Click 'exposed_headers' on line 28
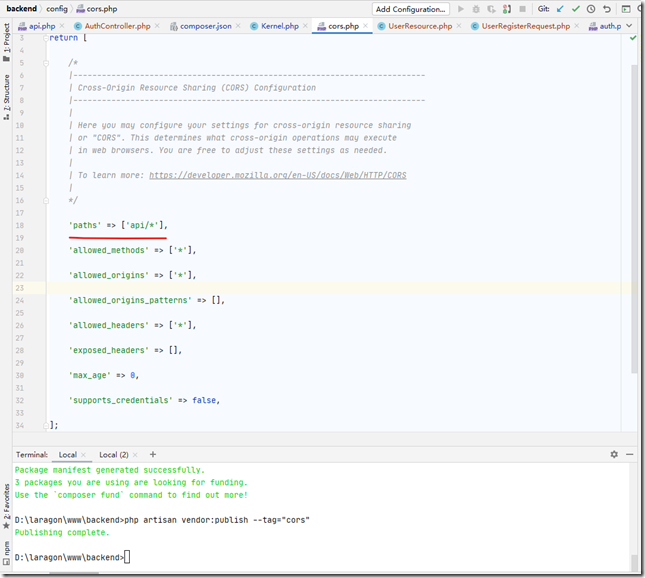The image size is (645, 578). click(x=109, y=350)
